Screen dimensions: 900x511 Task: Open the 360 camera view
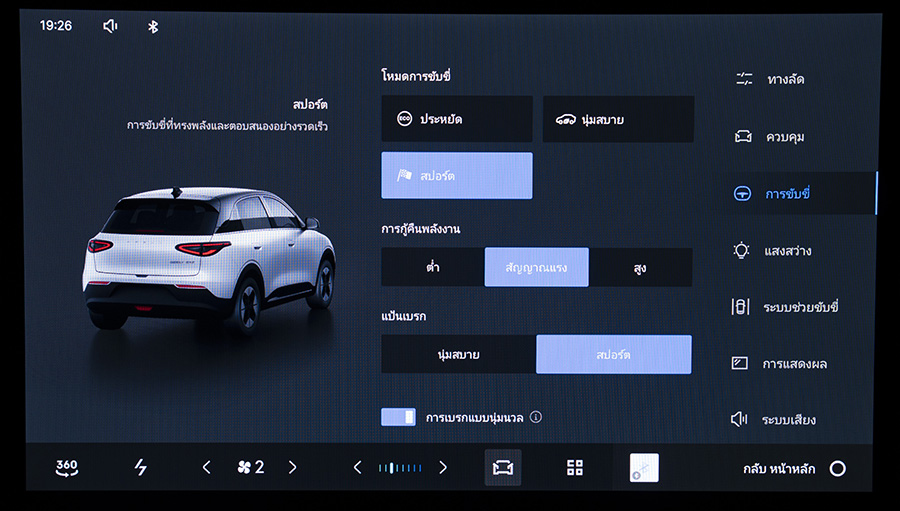67,467
